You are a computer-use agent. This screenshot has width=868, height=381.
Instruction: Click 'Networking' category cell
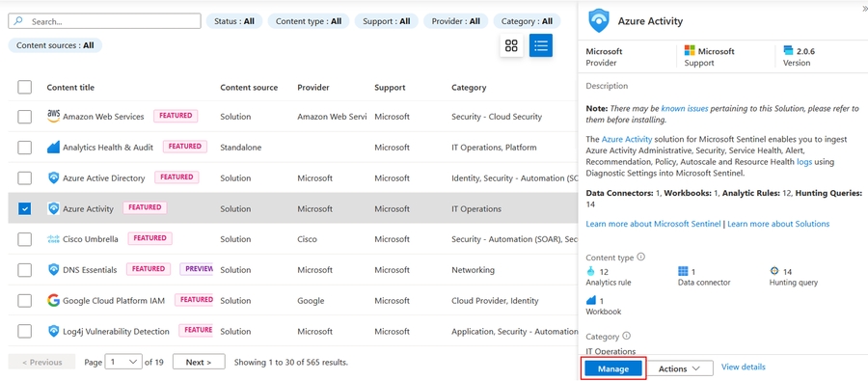tap(474, 270)
